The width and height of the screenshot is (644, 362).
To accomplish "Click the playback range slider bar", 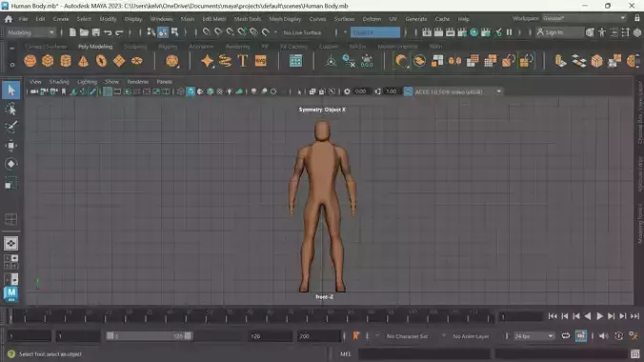I will pyautogui.click(x=149, y=335).
